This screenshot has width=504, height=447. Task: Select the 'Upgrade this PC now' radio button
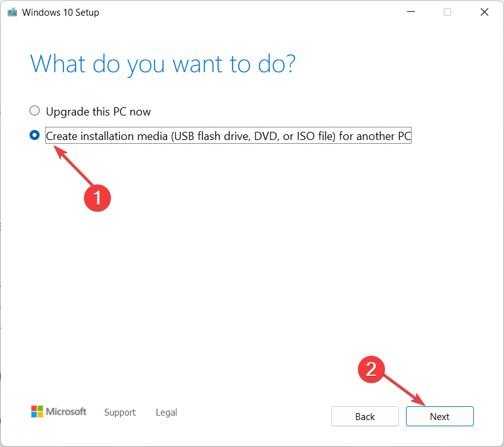point(35,111)
